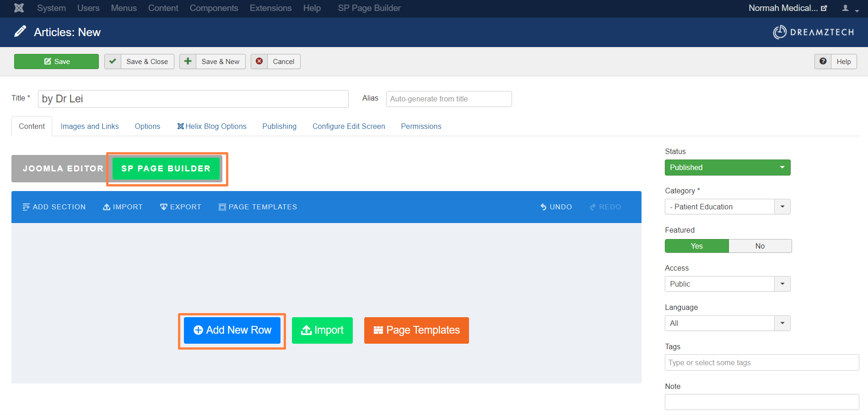The image size is (868, 415).
Task: Open the Content menu in top bar
Action: [163, 8]
